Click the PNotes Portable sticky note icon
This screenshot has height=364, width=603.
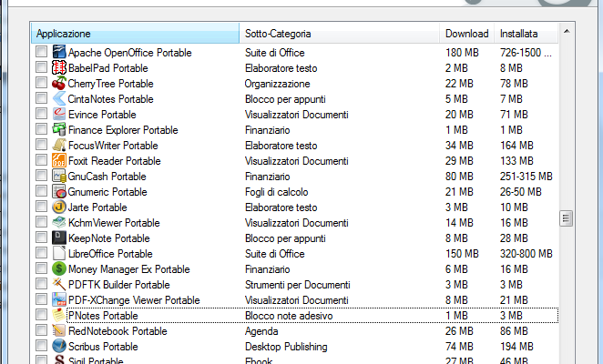[x=59, y=315]
